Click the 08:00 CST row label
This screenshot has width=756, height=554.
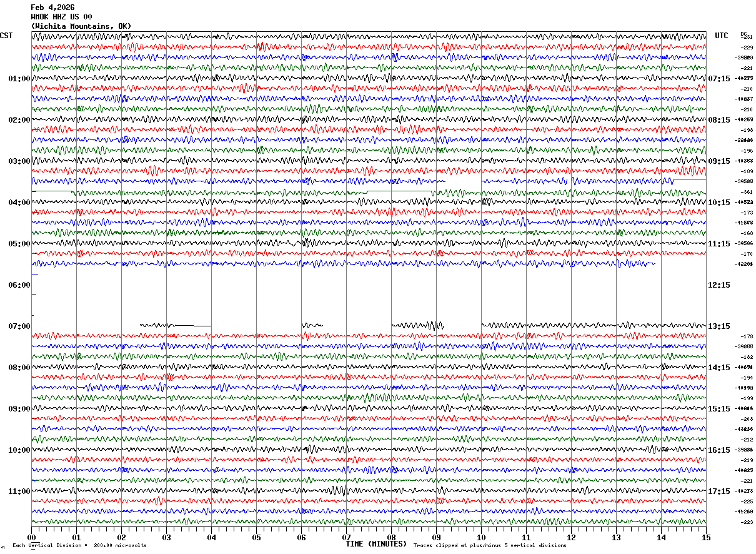coord(19,368)
